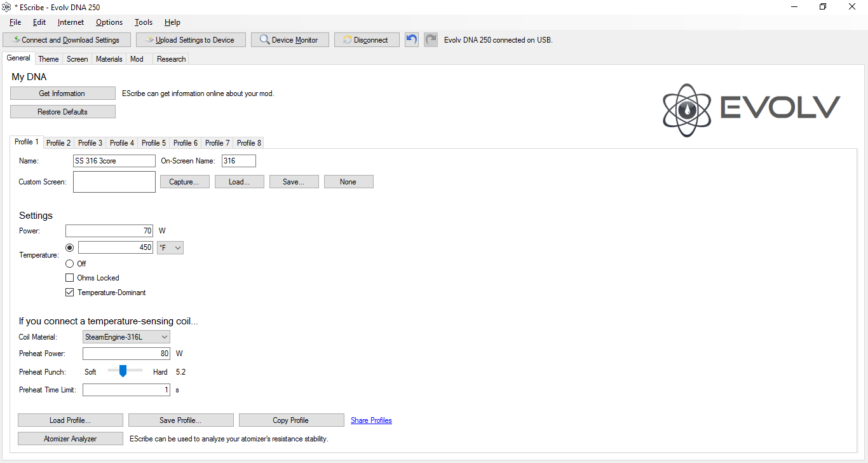Click Connect and Download Settings icon button
Screen dimensions: 868x463
click(x=66, y=40)
